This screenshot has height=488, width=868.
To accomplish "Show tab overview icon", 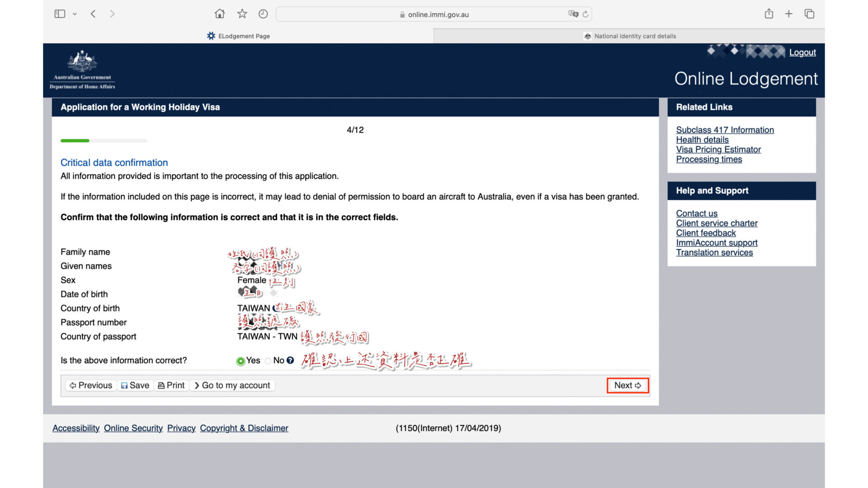I will pos(809,14).
